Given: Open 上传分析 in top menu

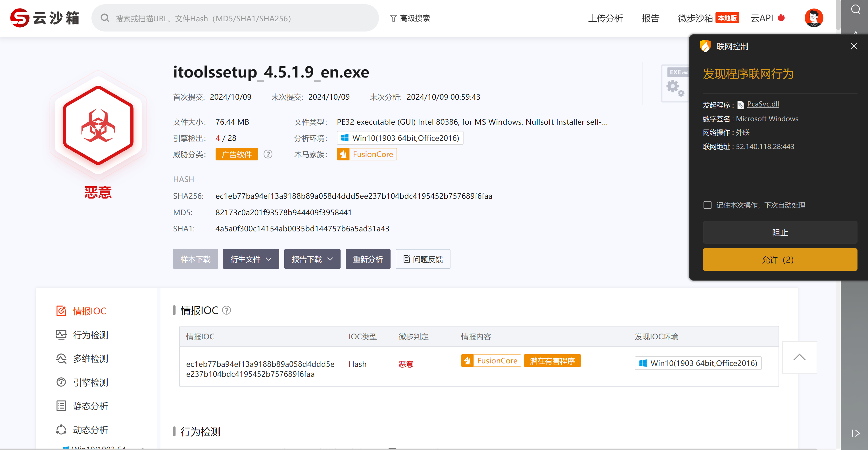Looking at the screenshot, I should pyautogui.click(x=605, y=18).
